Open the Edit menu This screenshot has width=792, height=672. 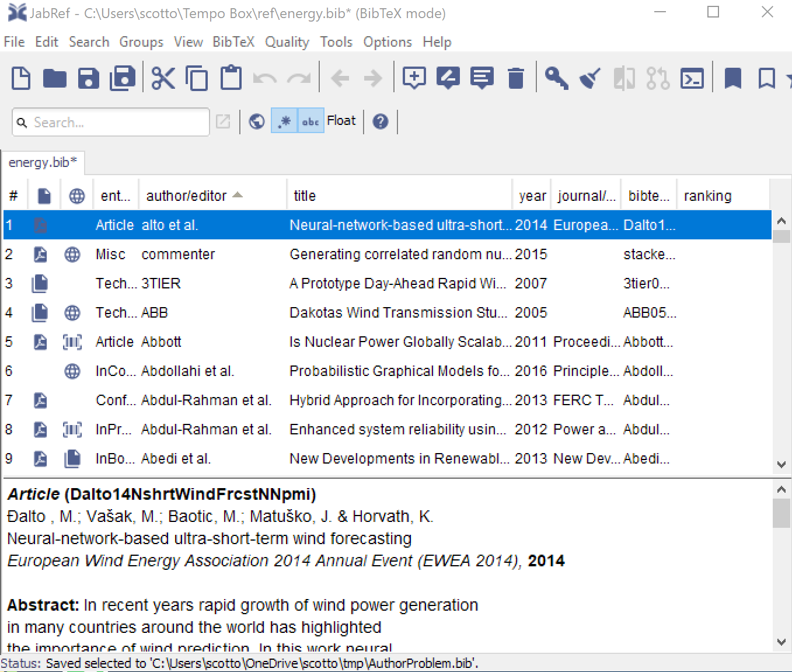pyautogui.click(x=47, y=42)
